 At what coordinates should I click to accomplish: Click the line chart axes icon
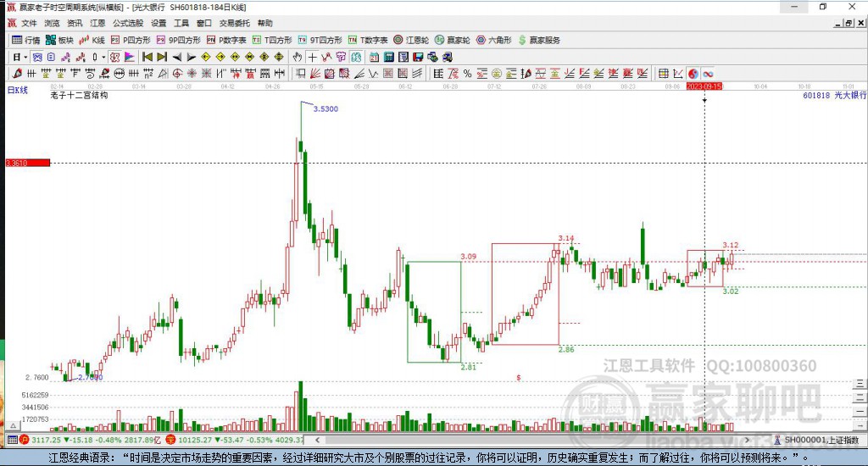point(678,74)
